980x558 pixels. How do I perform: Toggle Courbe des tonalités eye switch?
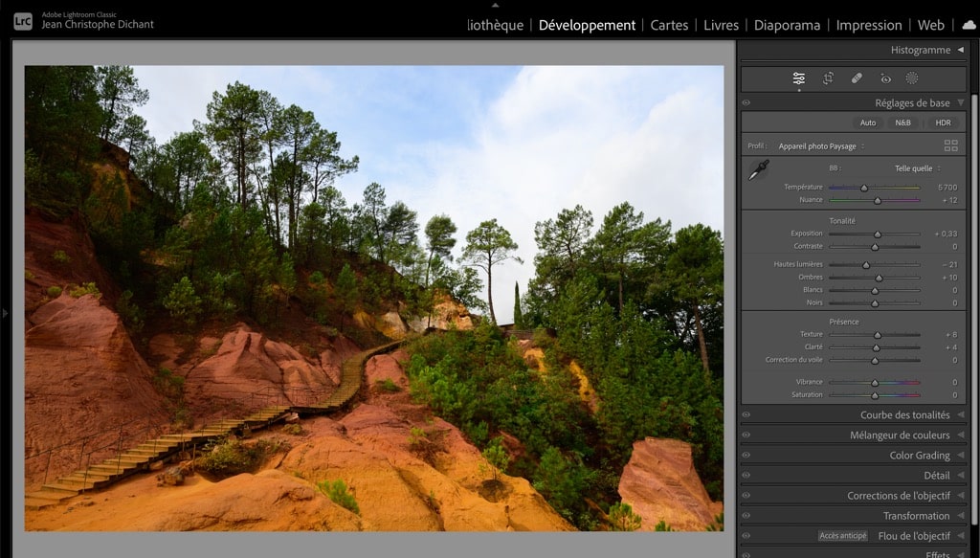click(746, 415)
